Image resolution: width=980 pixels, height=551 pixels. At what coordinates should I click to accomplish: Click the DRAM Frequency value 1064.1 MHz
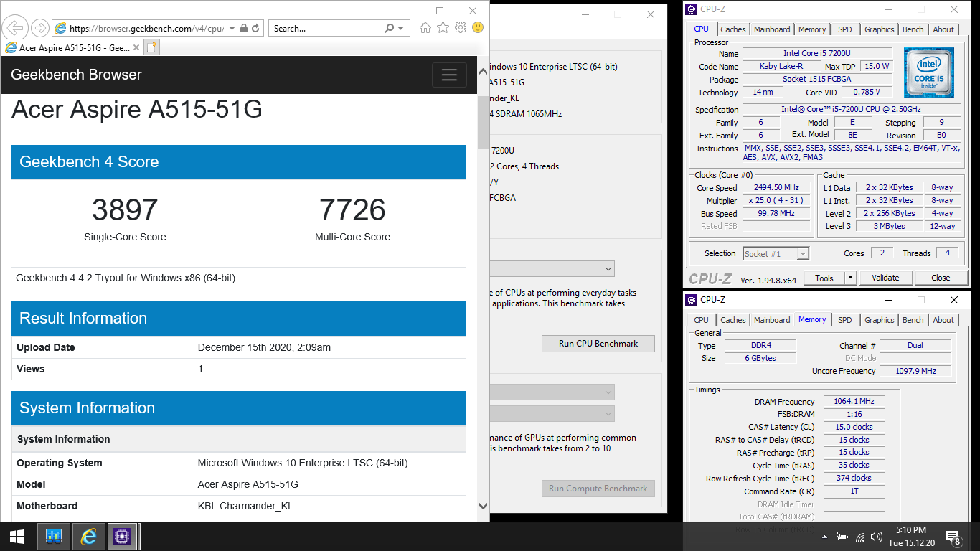tap(854, 402)
